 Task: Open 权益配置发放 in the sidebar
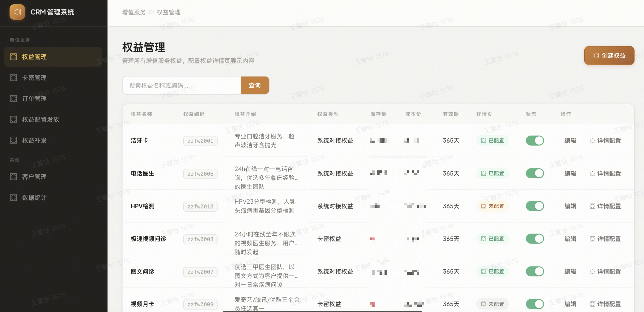[40, 119]
